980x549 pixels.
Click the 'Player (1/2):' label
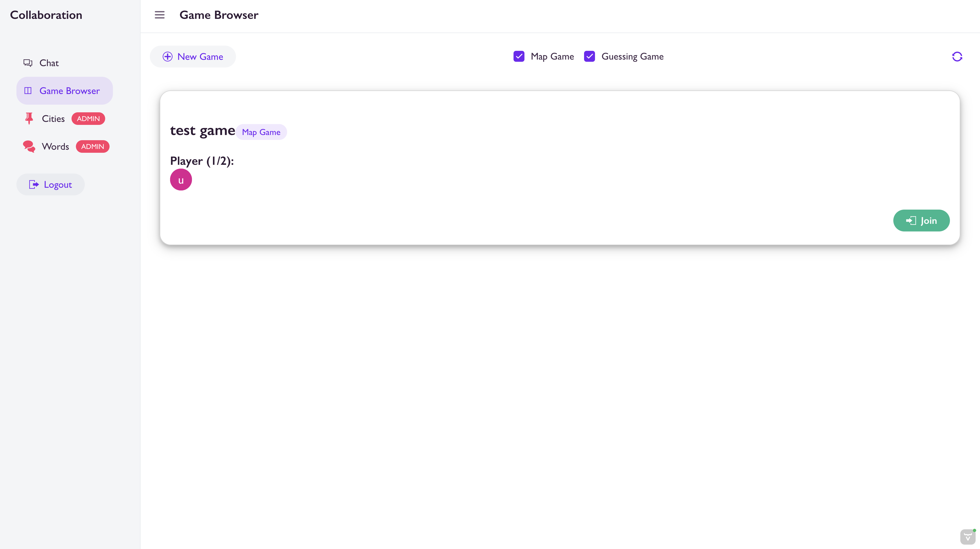pos(202,161)
